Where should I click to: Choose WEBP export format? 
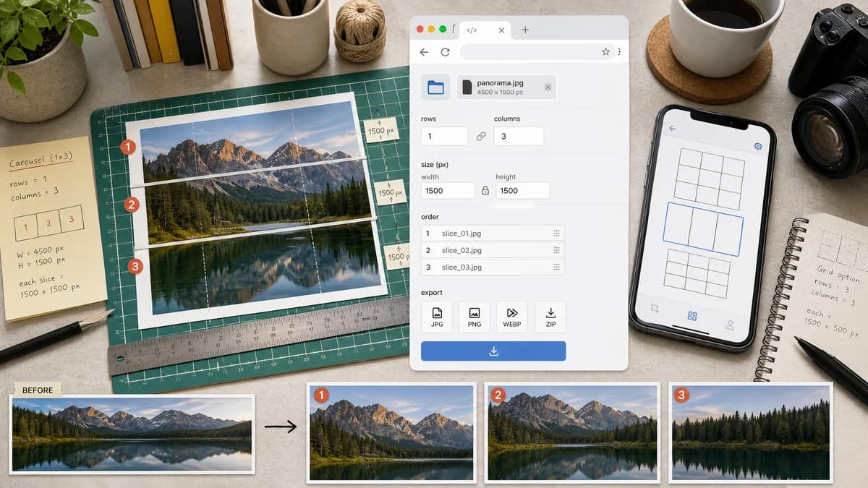pos(512,317)
